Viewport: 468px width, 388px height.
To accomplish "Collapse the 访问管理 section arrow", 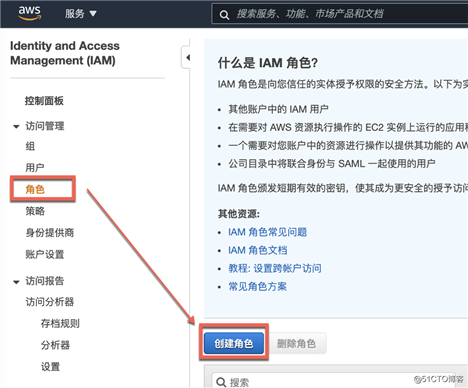I will tap(16, 126).
